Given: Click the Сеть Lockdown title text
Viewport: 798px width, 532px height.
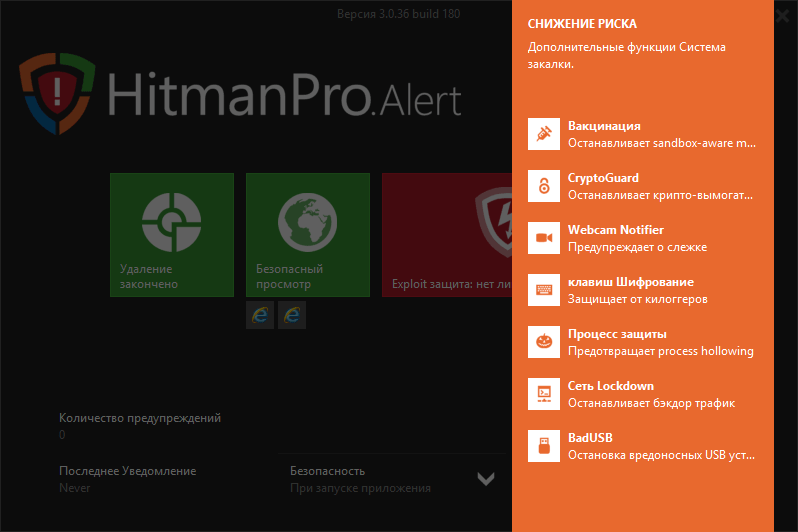Looking at the screenshot, I should (611, 385).
